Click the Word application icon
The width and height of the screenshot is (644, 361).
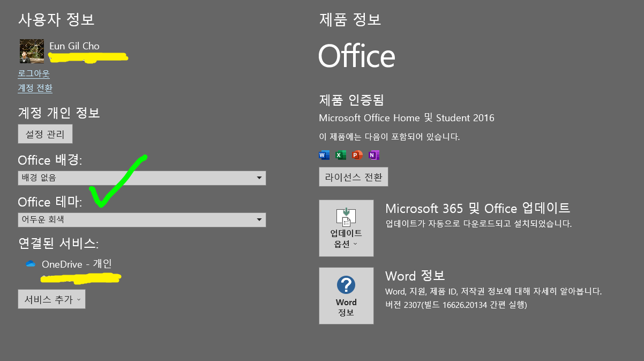coord(324,155)
